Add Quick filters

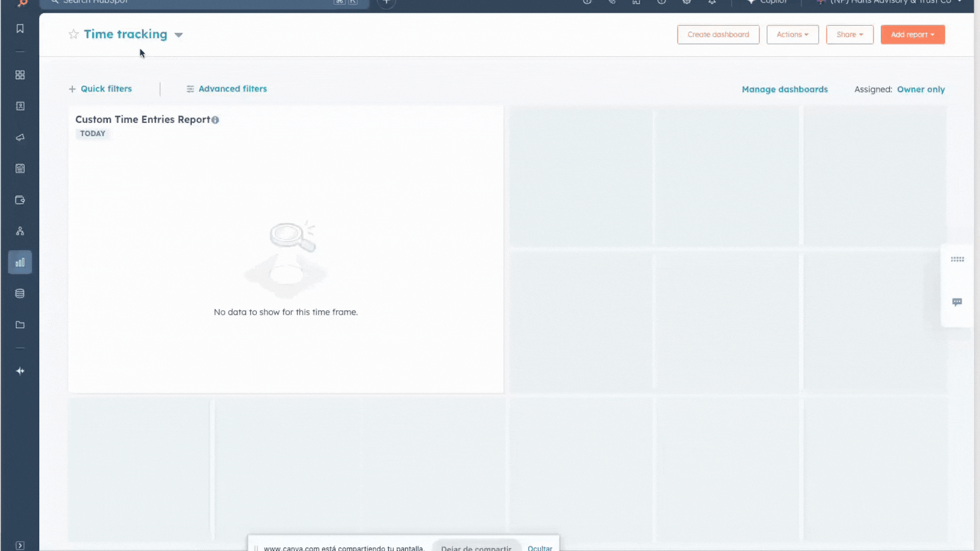tap(101, 89)
